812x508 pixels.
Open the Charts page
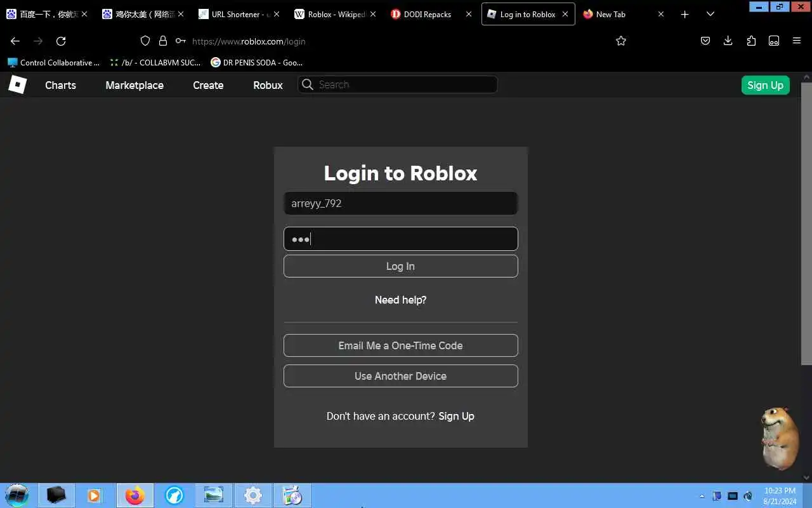(x=60, y=85)
